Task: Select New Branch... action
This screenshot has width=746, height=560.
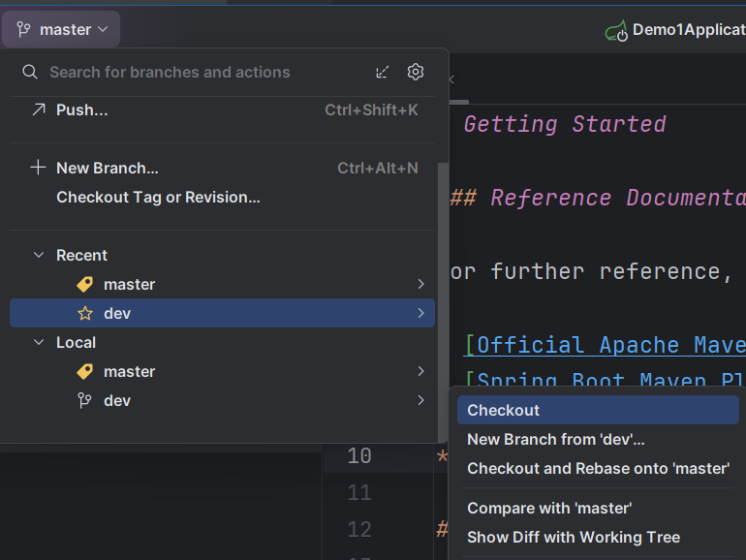Action: point(222,168)
